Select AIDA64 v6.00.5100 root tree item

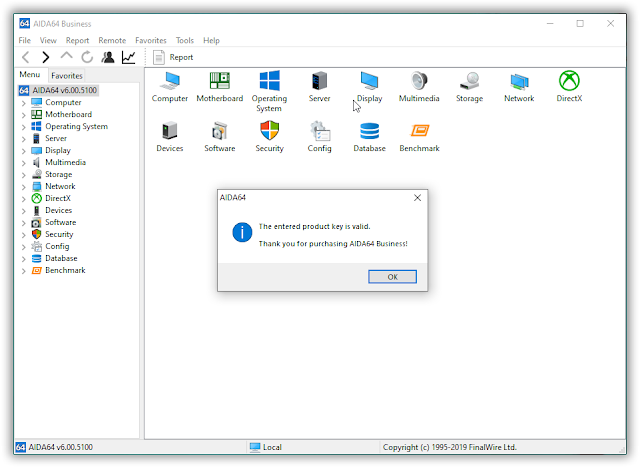58,90
